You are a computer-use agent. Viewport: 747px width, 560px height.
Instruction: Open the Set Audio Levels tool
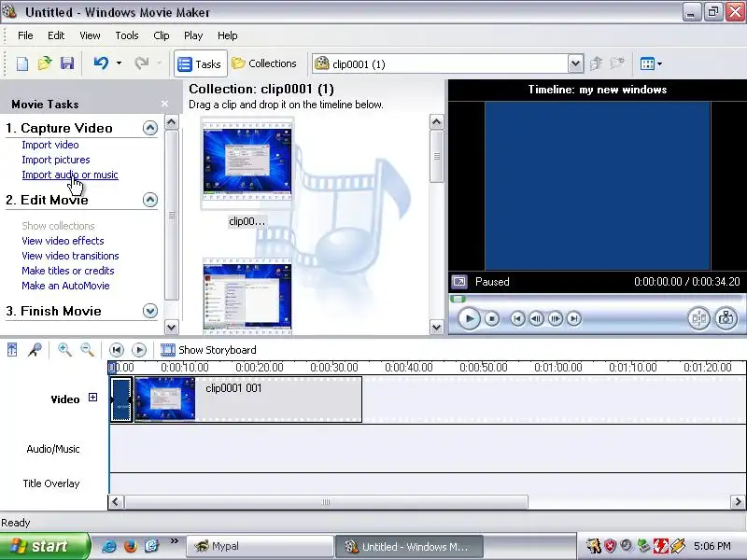(x=12, y=350)
